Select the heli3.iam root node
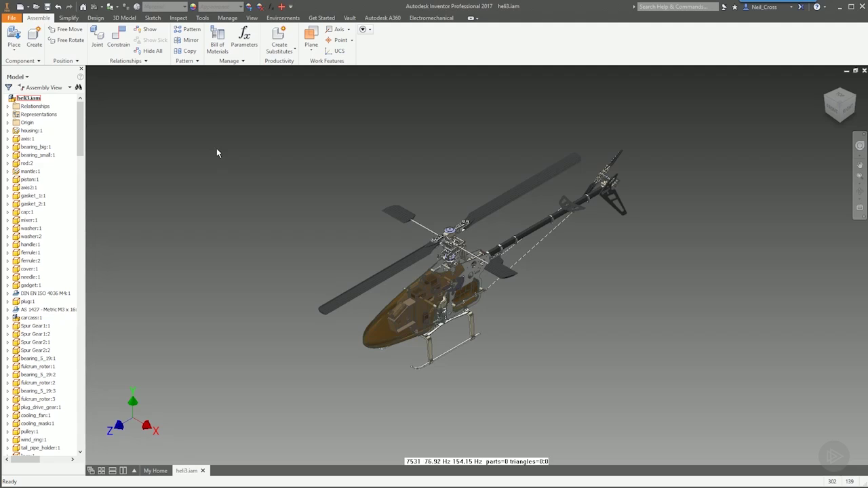The height and width of the screenshot is (488, 868). (x=28, y=98)
